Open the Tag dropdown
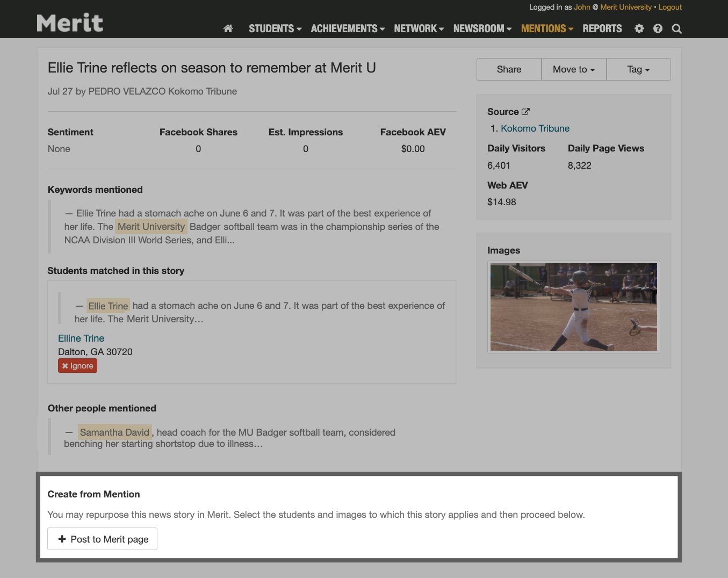The image size is (728, 578). 638,69
